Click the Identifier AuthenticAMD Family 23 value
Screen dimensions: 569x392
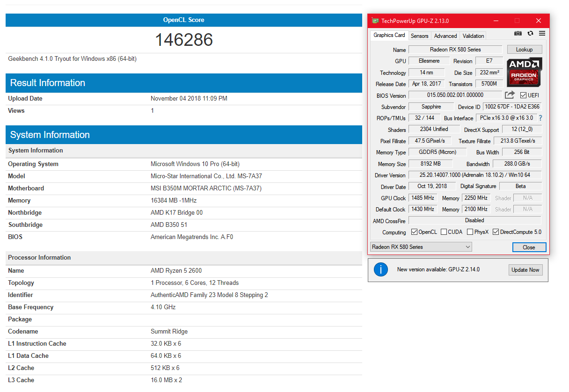[x=209, y=295]
